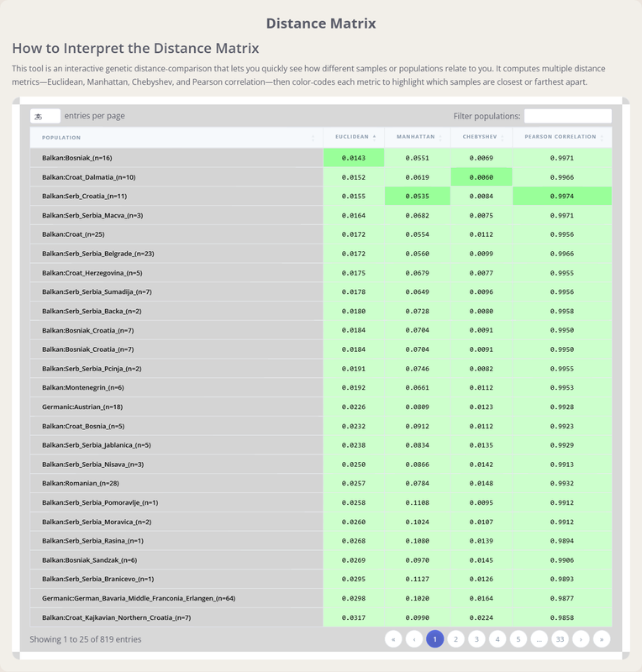Select the Balkan:Serb_Croatia_(n=11) row
Screen dimensions: 642x672
click(321, 196)
